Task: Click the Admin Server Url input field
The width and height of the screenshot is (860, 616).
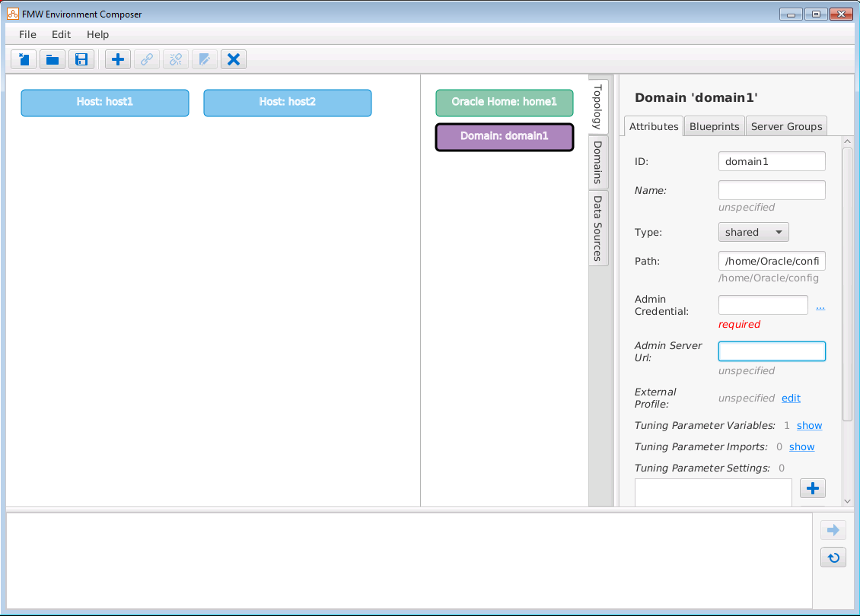Action: click(x=772, y=351)
